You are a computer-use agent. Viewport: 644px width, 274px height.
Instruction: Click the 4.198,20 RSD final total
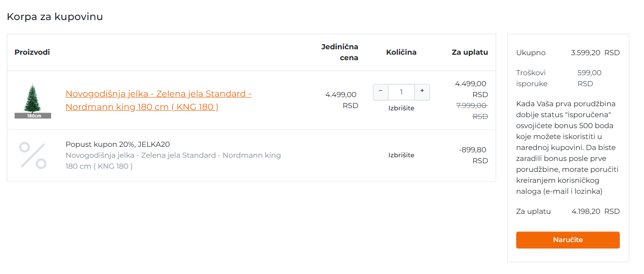[595, 212]
